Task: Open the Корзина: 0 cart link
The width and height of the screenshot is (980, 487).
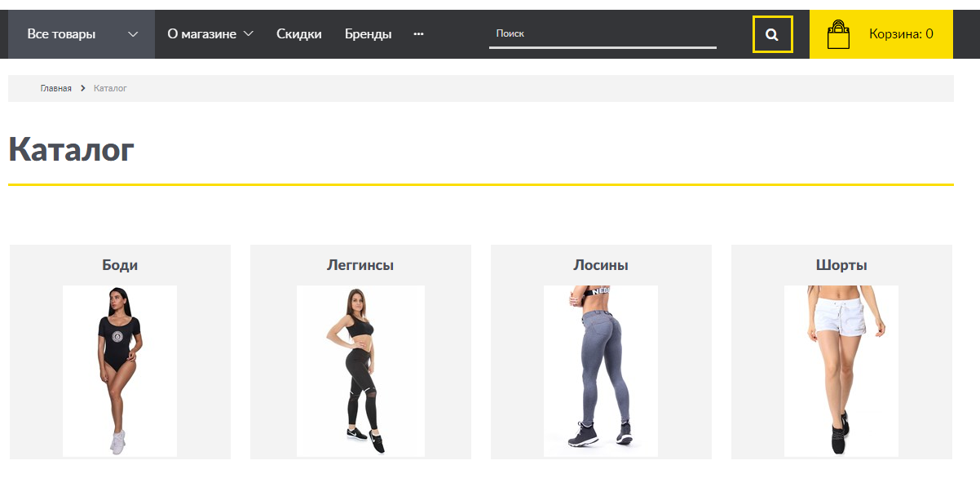Action: click(x=900, y=34)
